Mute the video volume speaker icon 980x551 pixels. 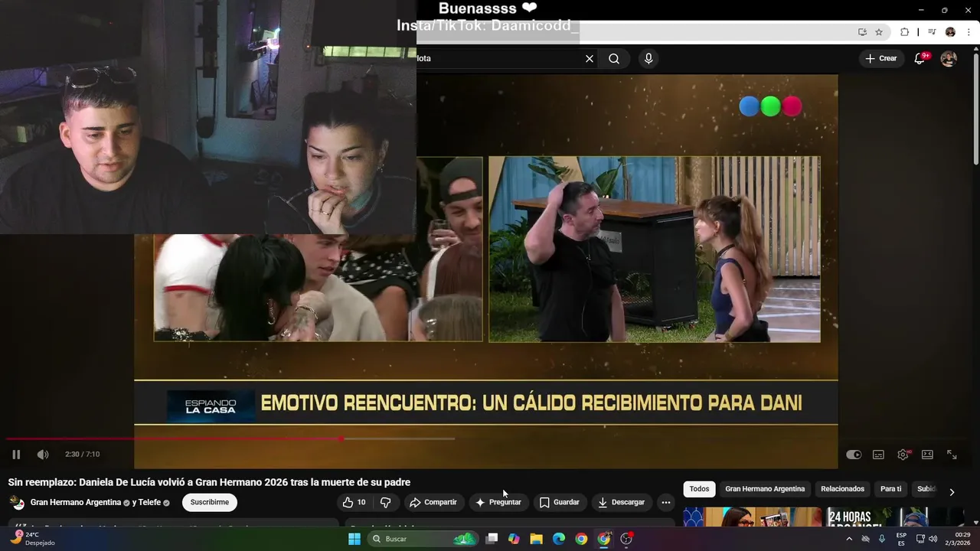pyautogui.click(x=43, y=455)
